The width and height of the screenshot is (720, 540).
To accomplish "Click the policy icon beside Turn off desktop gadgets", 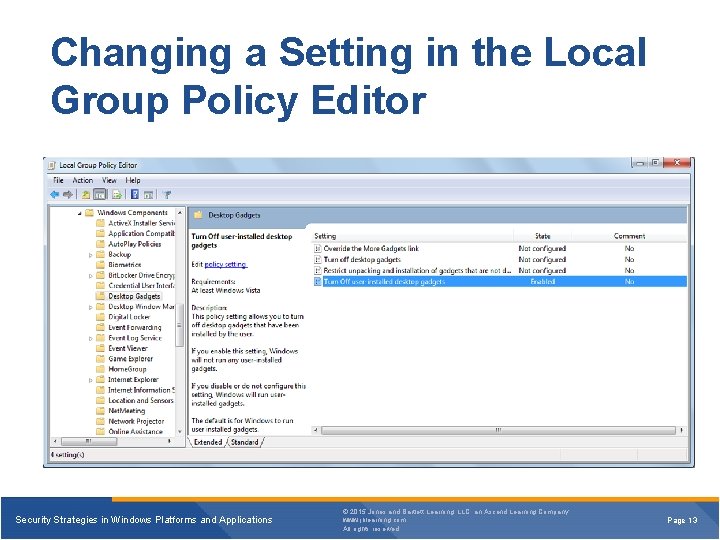I will point(317,259).
